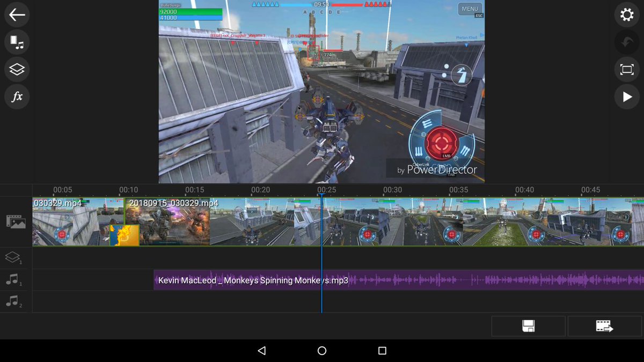
Task: Tap Android back navigation button
Action: (x=261, y=351)
